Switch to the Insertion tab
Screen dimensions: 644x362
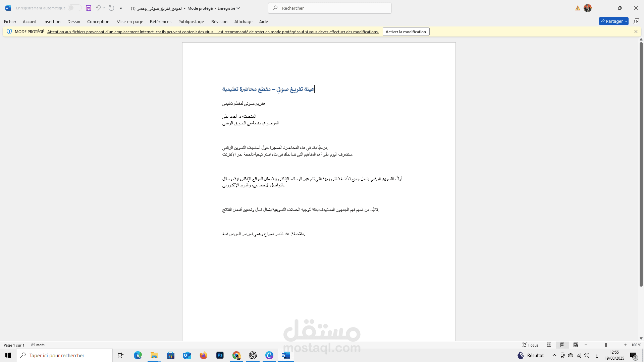point(52,21)
